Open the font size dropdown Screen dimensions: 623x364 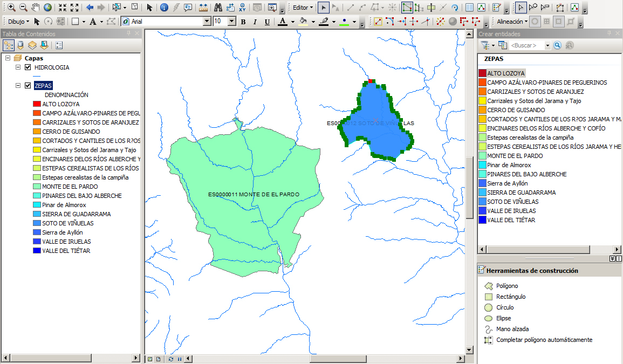[x=232, y=22]
